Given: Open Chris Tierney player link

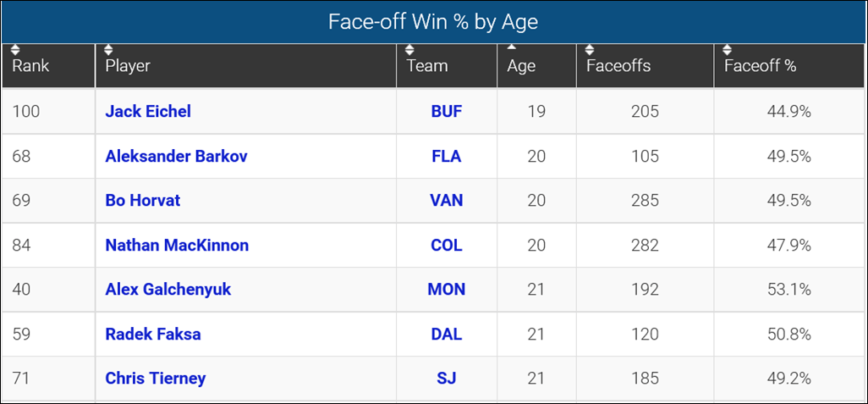Looking at the screenshot, I should click(x=155, y=379).
